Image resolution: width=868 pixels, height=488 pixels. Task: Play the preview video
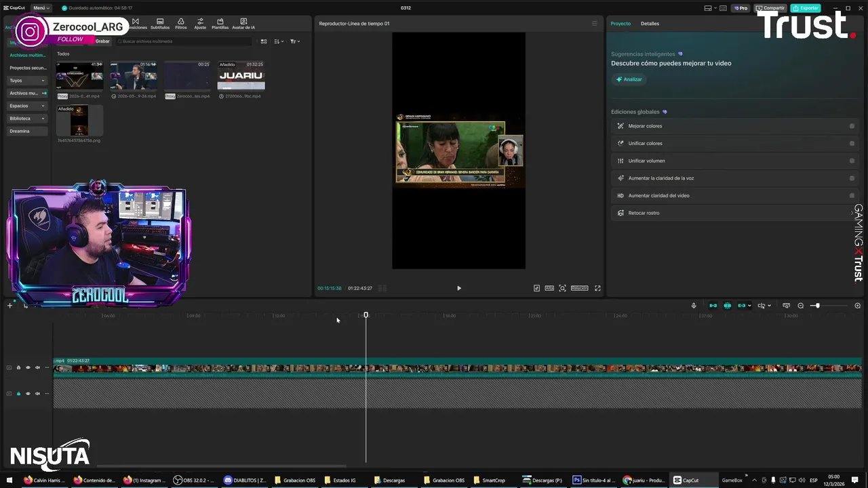click(x=459, y=288)
